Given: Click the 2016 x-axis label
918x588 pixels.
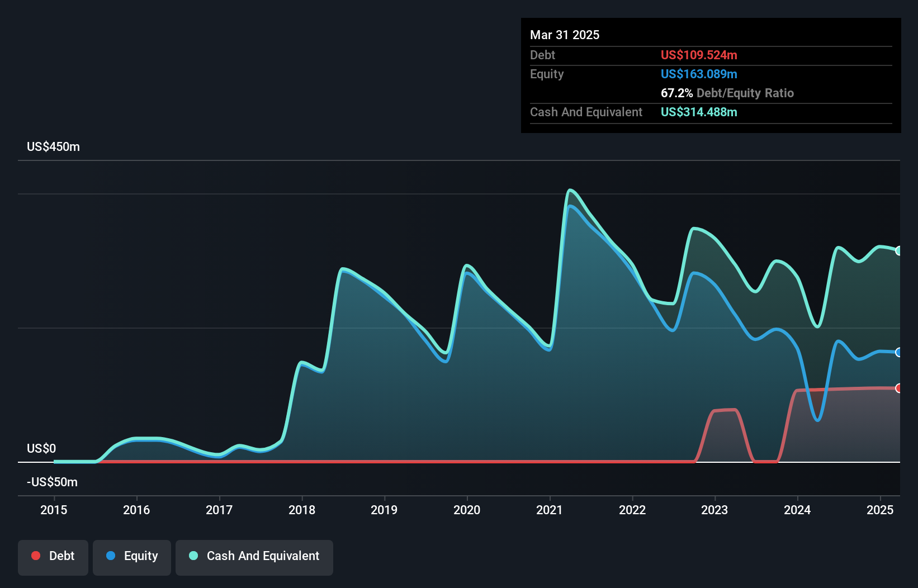Looking at the screenshot, I should coord(136,510).
